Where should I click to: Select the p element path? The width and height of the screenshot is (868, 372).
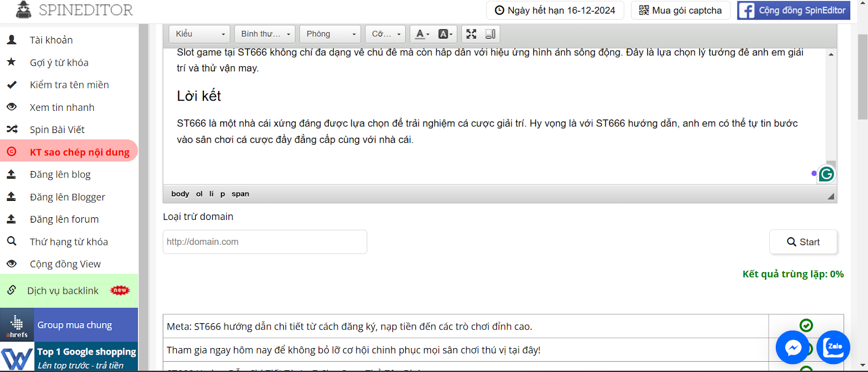(222, 194)
